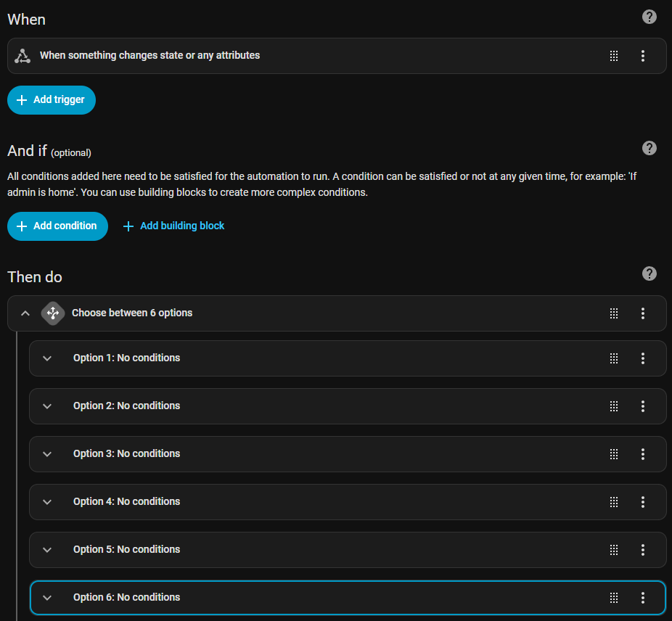The height and width of the screenshot is (621, 672).
Task: Open the three-dot menu for Choose action
Action: click(642, 313)
